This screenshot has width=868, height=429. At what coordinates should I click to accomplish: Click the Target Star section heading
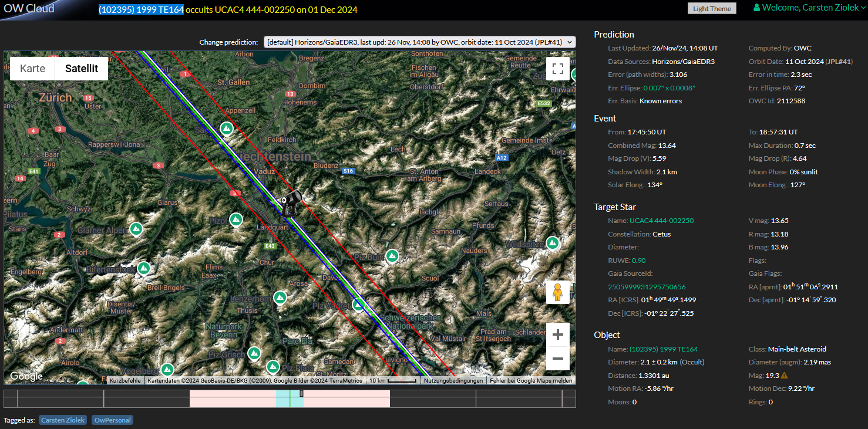pos(615,207)
